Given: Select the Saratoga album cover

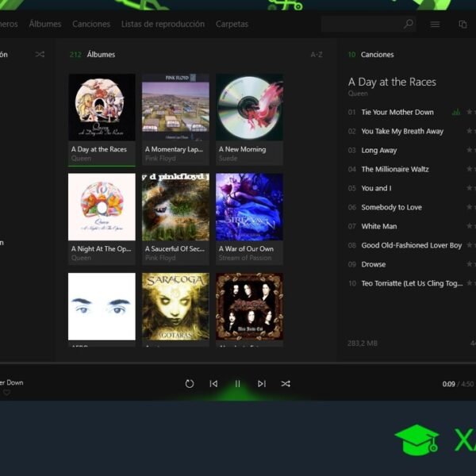Looking at the screenshot, I should click(x=175, y=306).
